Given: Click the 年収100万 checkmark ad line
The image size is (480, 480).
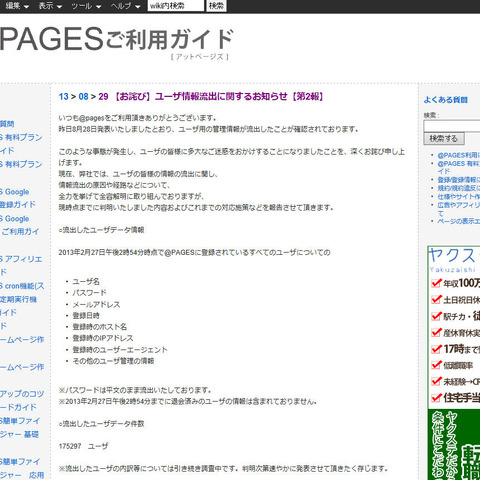Looking at the screenshot, I should [455, 283].
